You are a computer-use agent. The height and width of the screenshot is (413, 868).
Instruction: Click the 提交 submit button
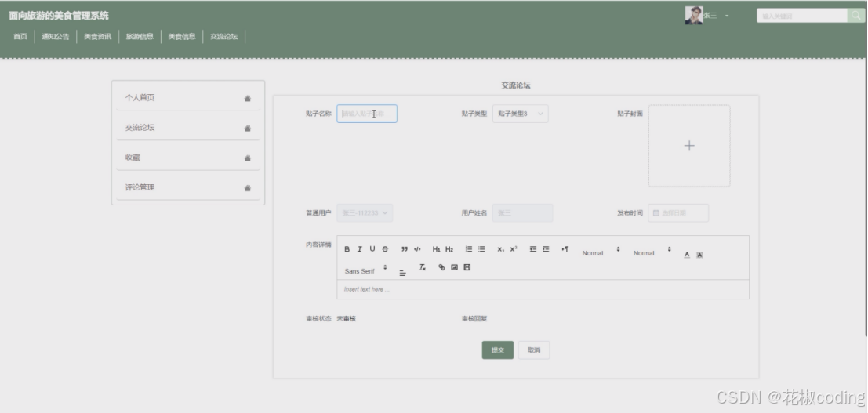(498, 350)
